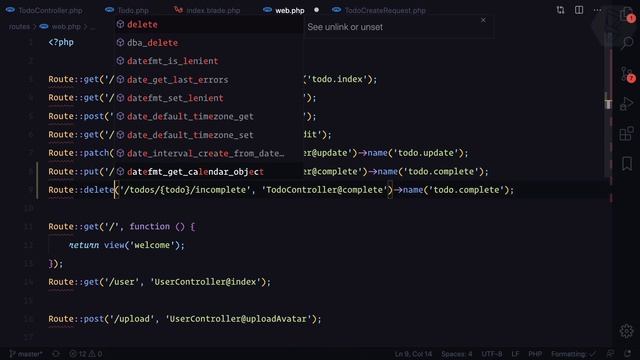Change encoding via UTF-8 indicator
This screenshot has height=360, width=640.
click(492, 354)
